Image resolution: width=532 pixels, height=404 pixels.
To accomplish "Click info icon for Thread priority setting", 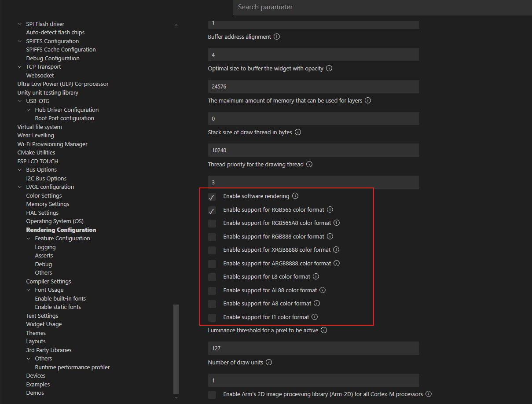I will [309, 165].
